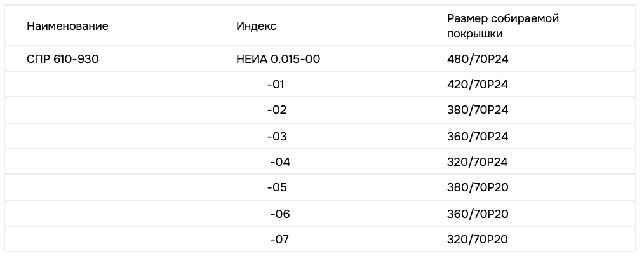Select the -03 index cell
The image size is (644, 258).
coord(277,136)
